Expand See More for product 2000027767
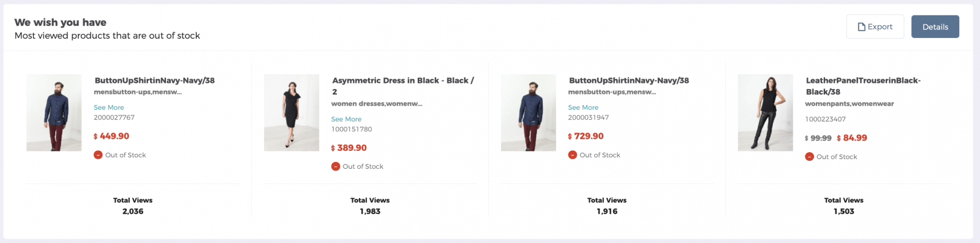980x243 pixels. [x=109, y=107]
